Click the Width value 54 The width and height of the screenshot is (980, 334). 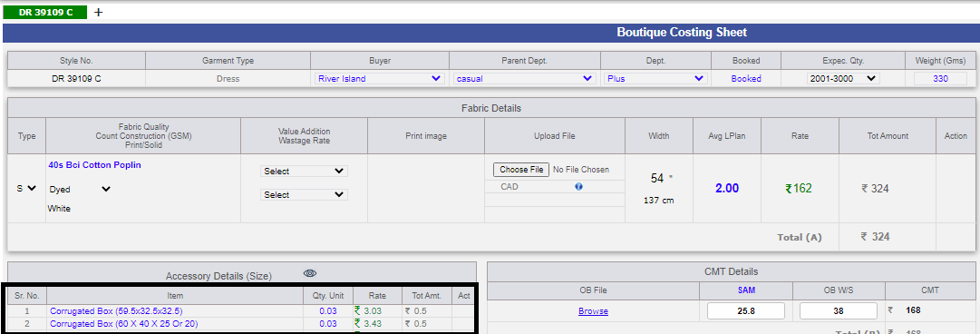click(x=657, y=178)
